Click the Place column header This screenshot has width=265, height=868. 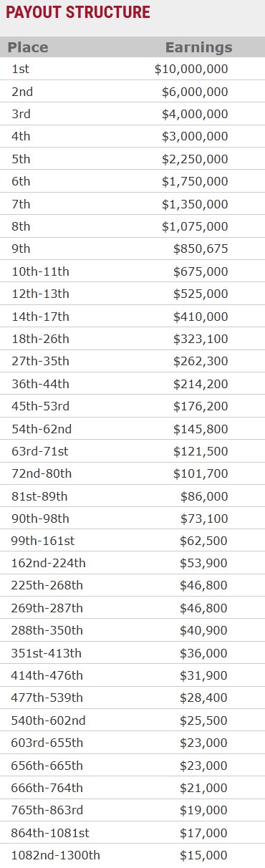[x=28, y=47]
